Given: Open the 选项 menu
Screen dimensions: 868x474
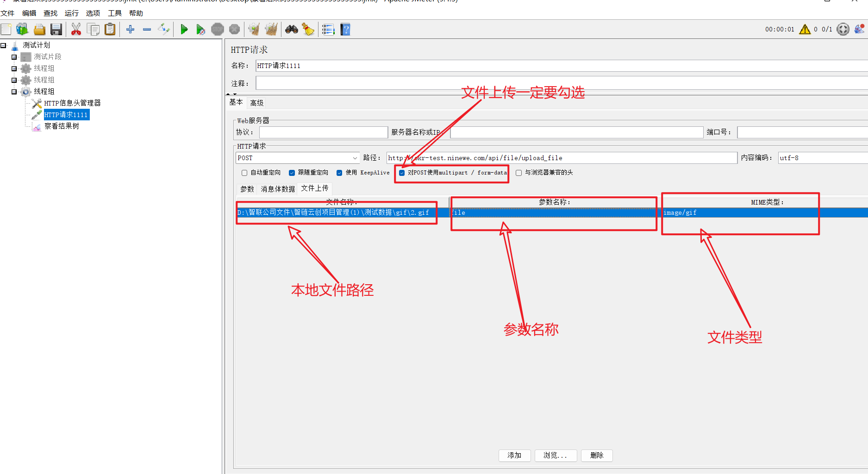Looking at the screenshot, I should pos(93,13).
